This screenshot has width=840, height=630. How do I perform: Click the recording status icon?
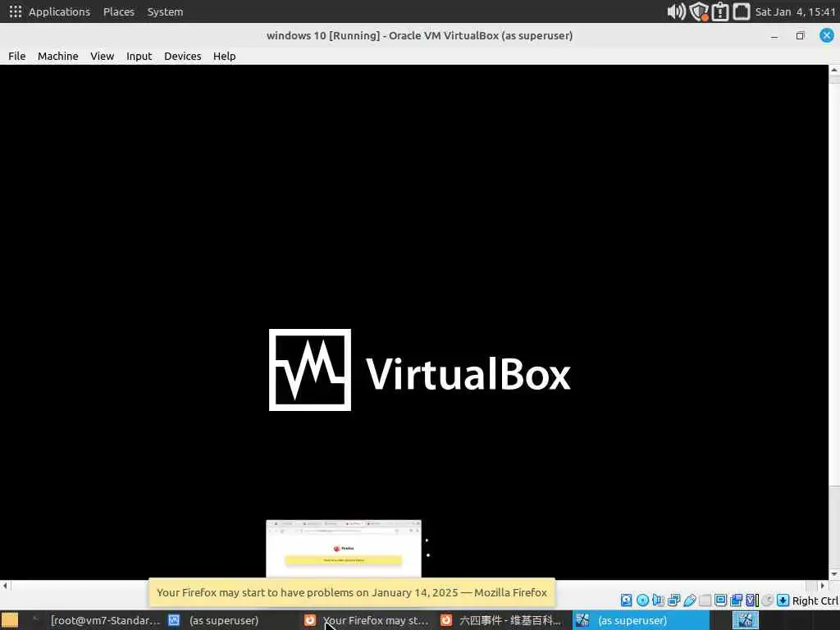[x=736, y=600]
